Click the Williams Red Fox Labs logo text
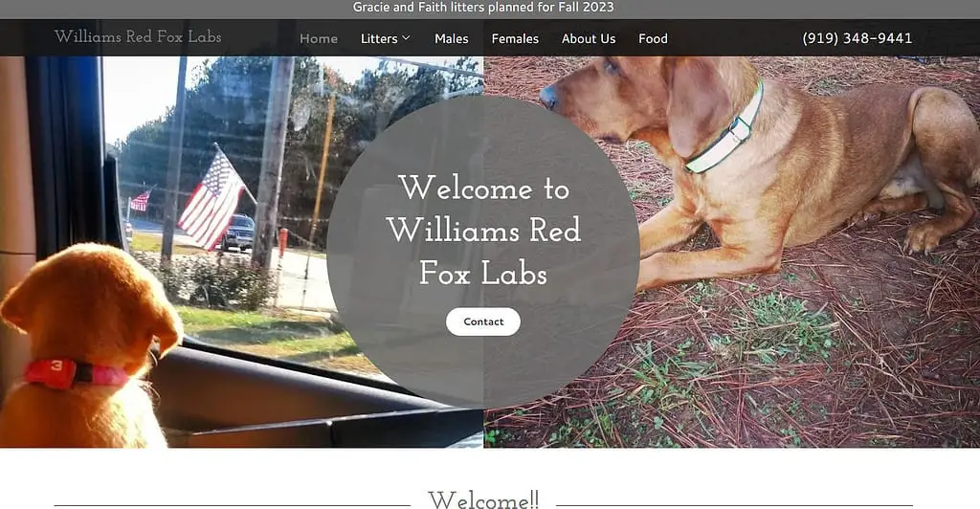This screenshot has height=509, width=980. (x=138, y=37)
